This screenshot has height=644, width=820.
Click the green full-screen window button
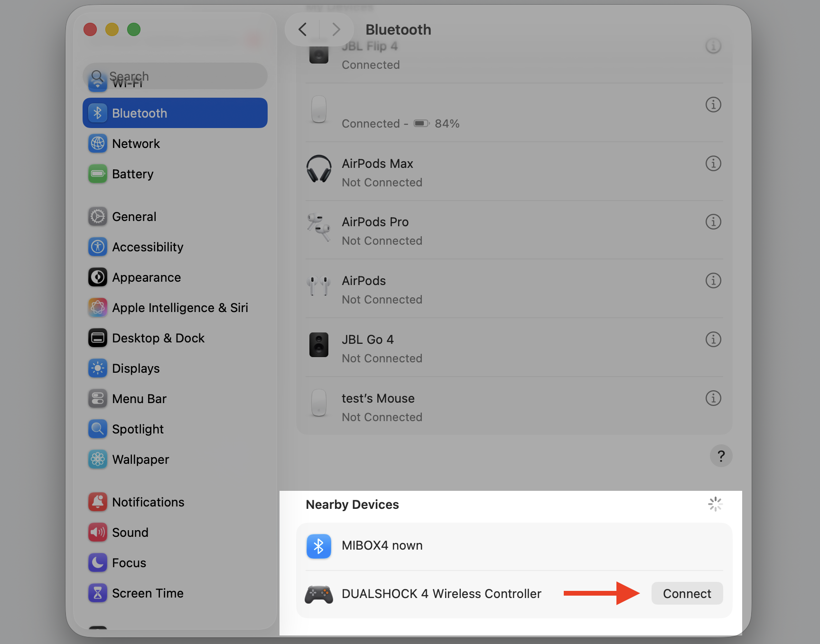[134, 29]
